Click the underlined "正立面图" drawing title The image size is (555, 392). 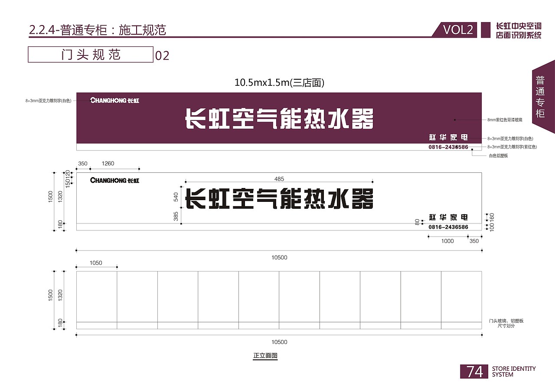click(265, 356)
